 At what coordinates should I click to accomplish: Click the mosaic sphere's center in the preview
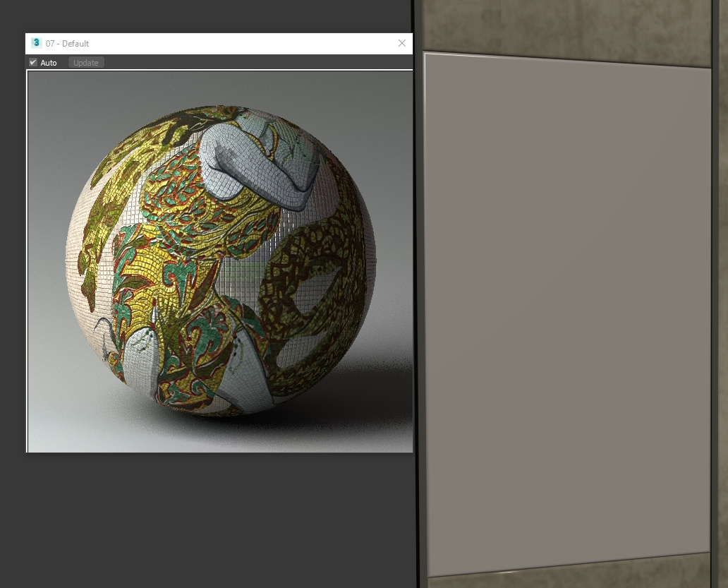(220, 260)
